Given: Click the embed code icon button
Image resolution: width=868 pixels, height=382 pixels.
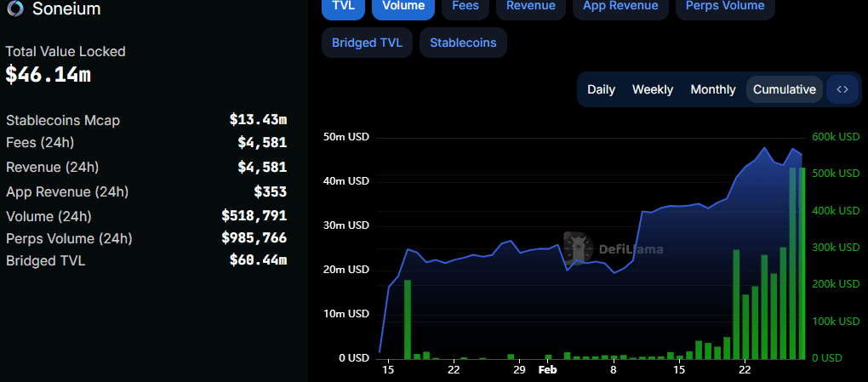Looking at the screenshot, I should pos(842,89).
